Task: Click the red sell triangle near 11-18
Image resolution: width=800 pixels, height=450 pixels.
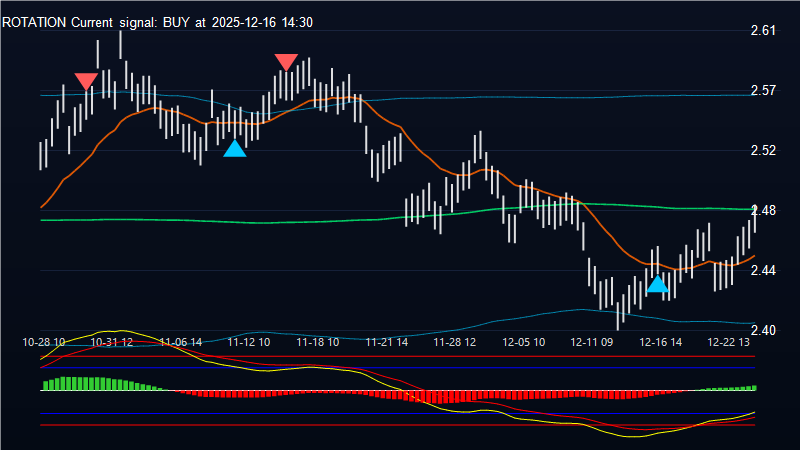Action: (286, 62)
